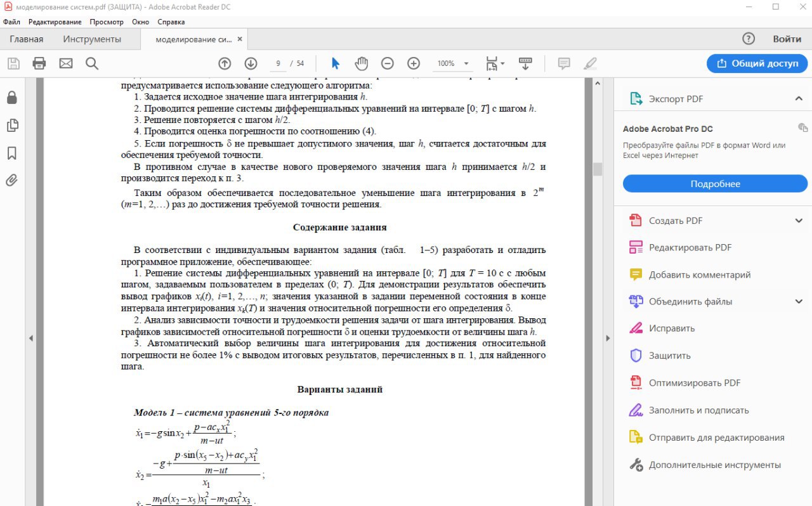The height and width of the screenshot is (506, 812).
Task: Open Создать PDF tool
Action: coord(675,221)
